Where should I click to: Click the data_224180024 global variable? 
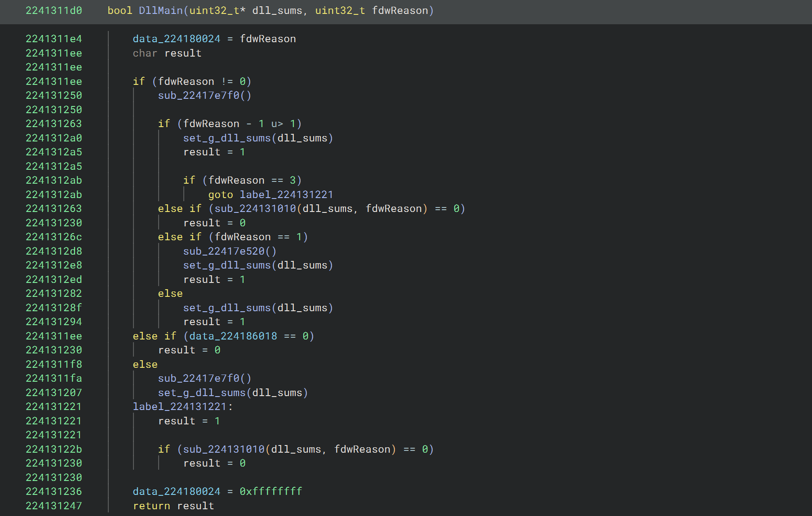point(176,39)
